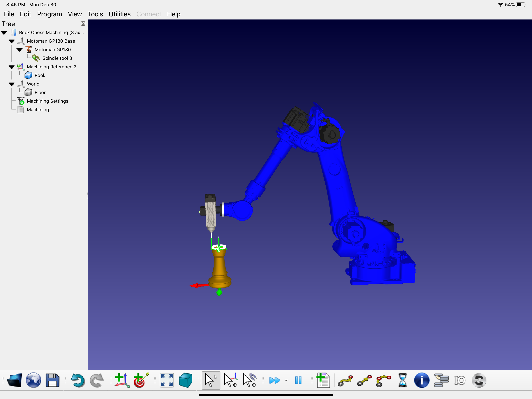Open the Edit menu

[x=26, y=14]
